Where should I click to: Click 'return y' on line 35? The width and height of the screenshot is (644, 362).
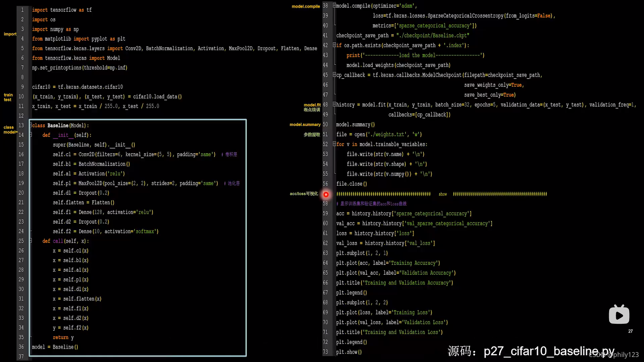pos(63,337)
